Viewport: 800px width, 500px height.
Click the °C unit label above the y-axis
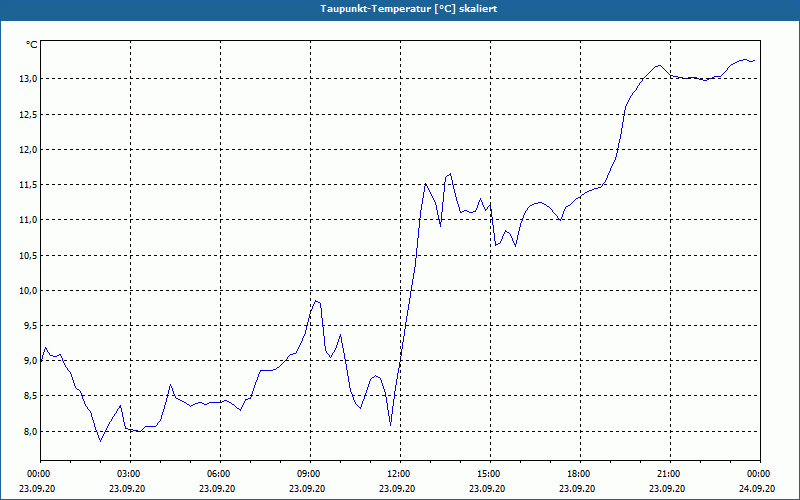tap(32, 45)
